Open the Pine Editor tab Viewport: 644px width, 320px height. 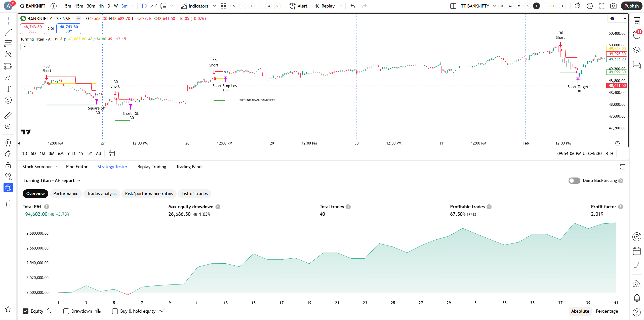77,167
